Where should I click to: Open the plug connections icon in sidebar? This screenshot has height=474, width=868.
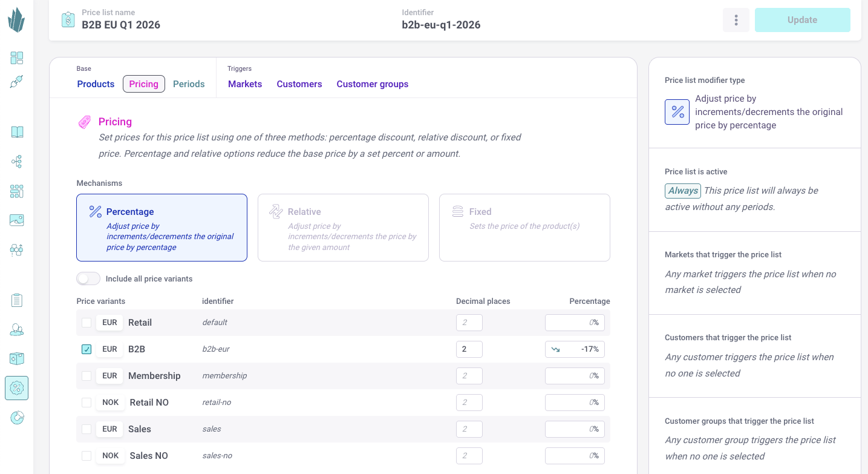17,82
